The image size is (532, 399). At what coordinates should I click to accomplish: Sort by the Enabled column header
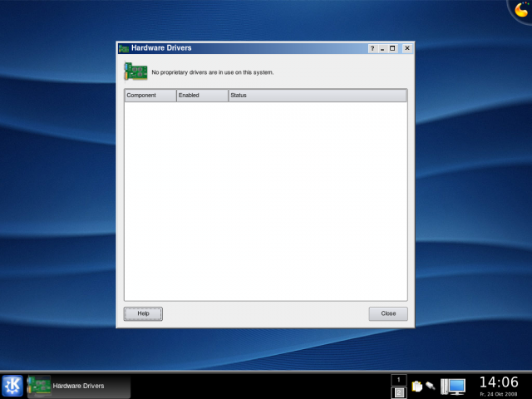pyautogui.click(x=202, y=96)
